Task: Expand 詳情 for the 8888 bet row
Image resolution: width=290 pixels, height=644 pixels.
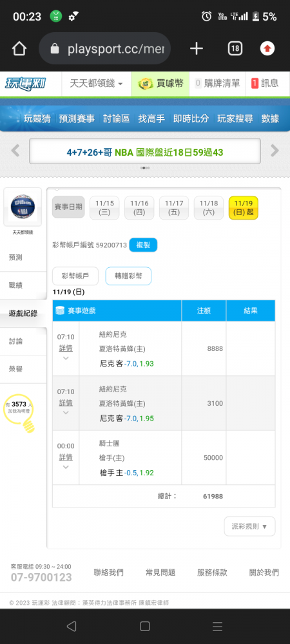Action: (x=66, y=348)
